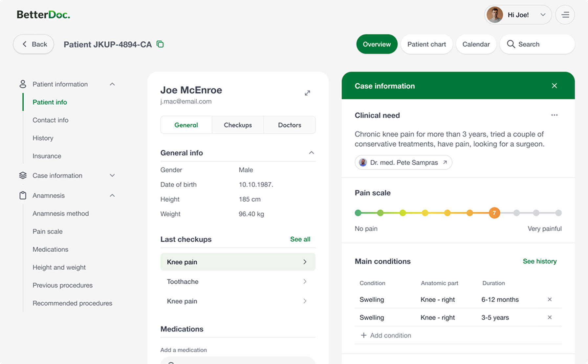Copy the patient ID with the copy icon
The height and width of the screenshot is (364, 588).
point(160,44)
